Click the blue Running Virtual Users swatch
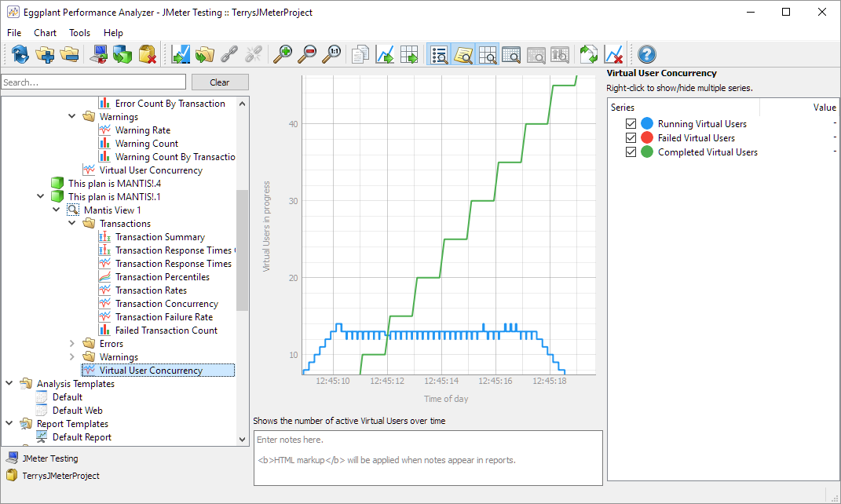 pyautogui.click(x=647, y=124)
